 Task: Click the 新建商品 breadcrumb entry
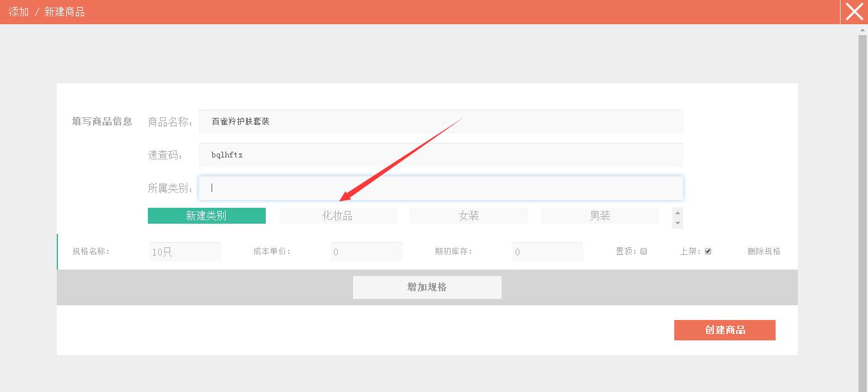click(63, 11)
